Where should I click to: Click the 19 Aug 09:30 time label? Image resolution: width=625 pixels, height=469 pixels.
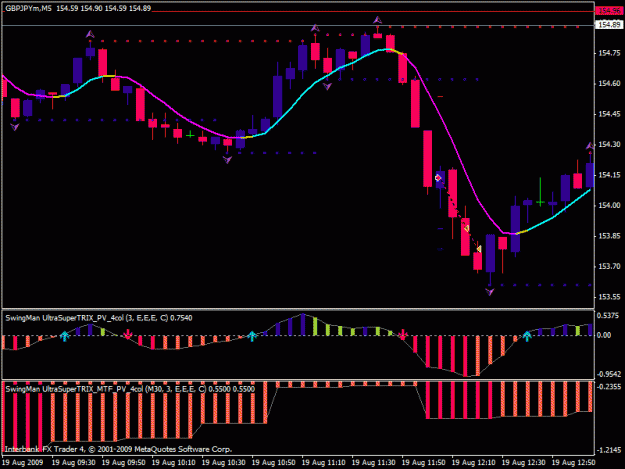74,463
